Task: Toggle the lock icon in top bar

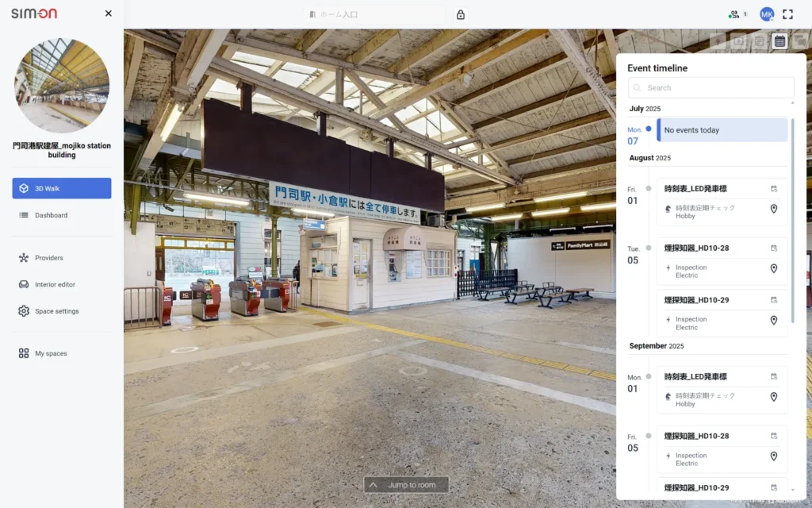Action: point(461,14)
